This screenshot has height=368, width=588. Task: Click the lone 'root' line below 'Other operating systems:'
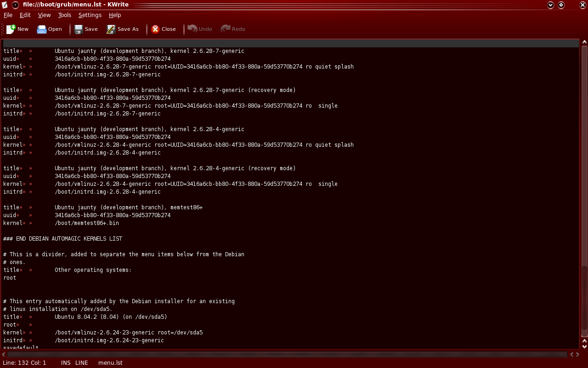(10, 278)
